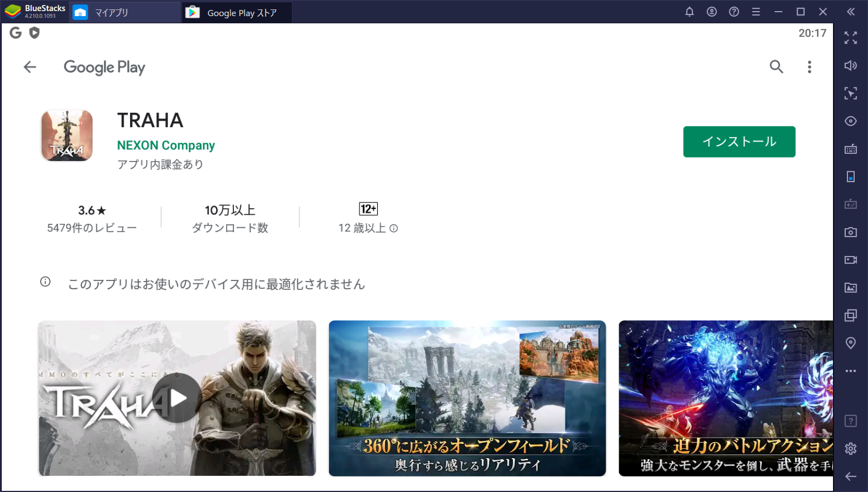Open the NEXON Company developer link
This screenshot has height=492, width=868.
point(166,145)
